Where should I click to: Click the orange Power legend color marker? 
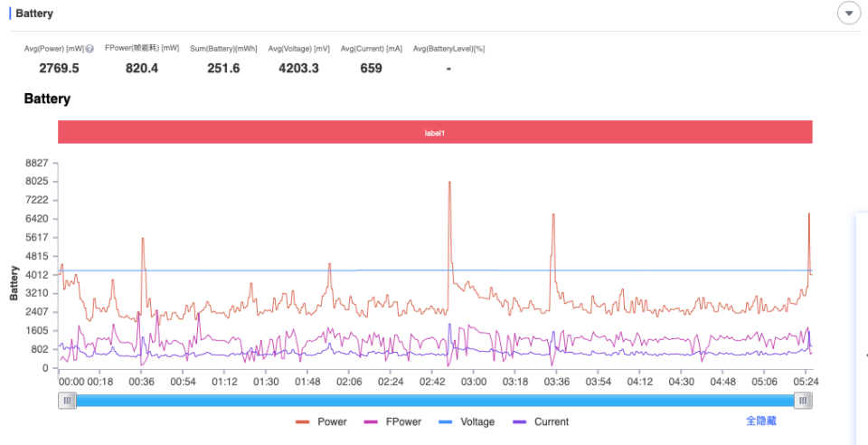point(302,421)
